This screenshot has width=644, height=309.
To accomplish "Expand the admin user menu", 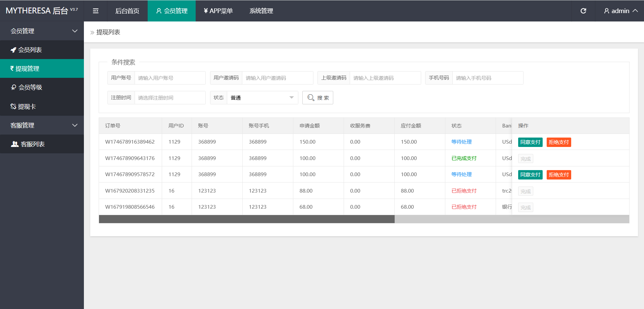I will pos(621,11).
